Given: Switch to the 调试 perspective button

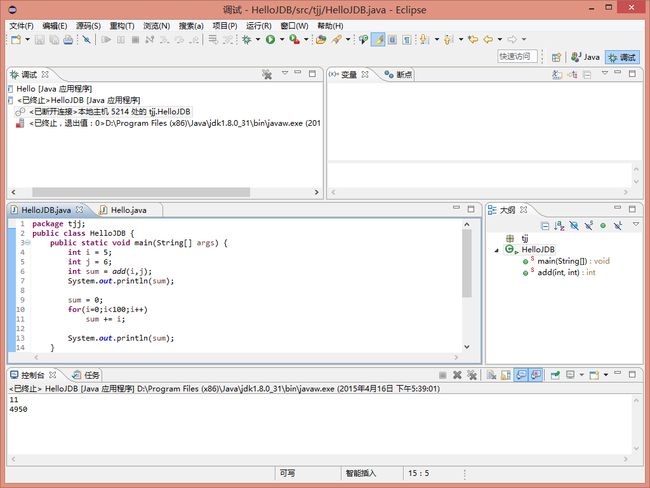Looking at the screenshot, I should coord(622,57).
